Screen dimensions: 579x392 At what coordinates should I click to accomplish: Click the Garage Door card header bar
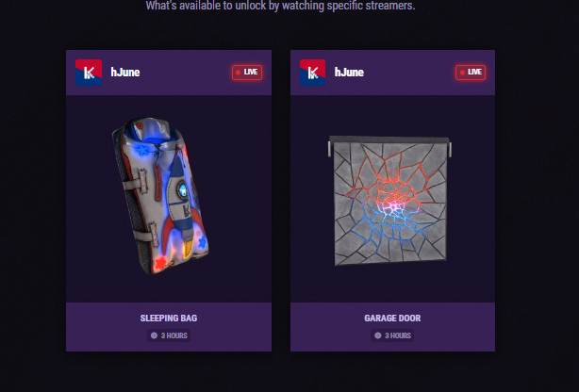click(392, 73)
